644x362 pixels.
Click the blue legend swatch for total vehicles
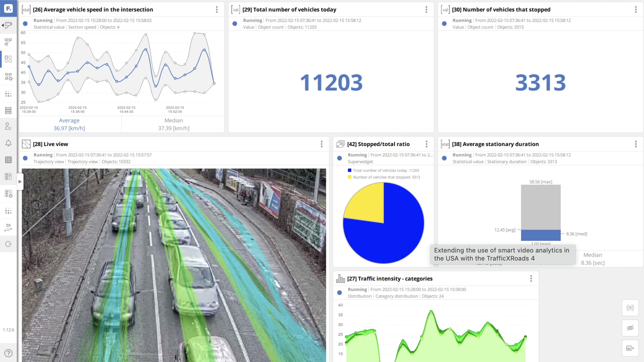(349, 170)
